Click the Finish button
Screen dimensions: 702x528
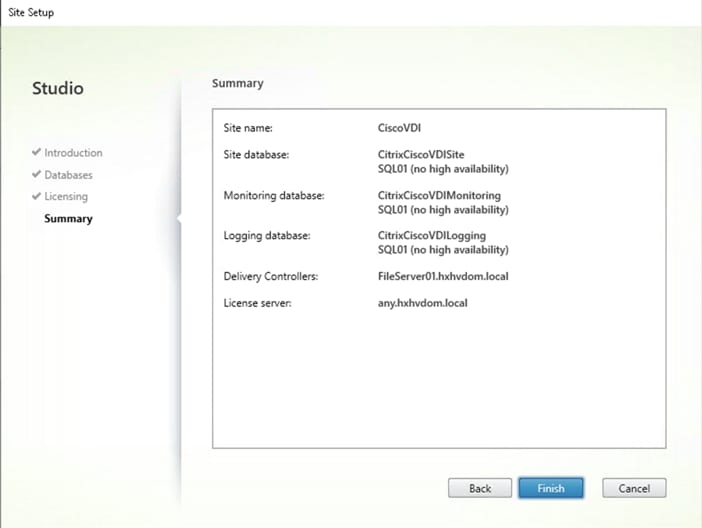[x=551, y=488]
